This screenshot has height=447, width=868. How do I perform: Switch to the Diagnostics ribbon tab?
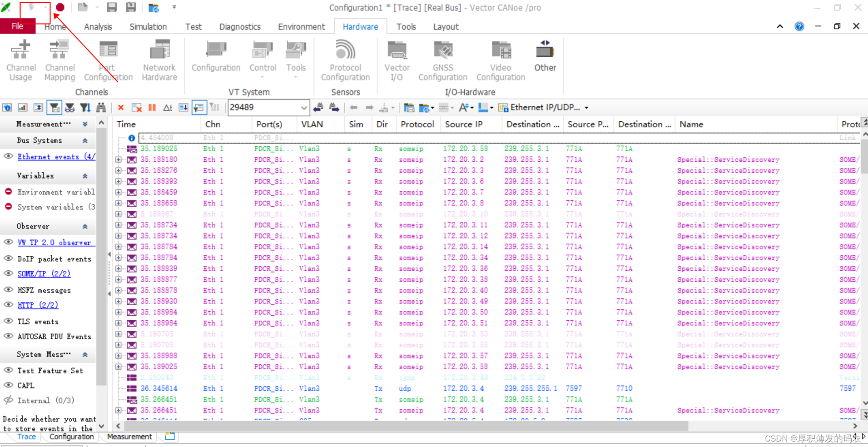click(240, 27)
